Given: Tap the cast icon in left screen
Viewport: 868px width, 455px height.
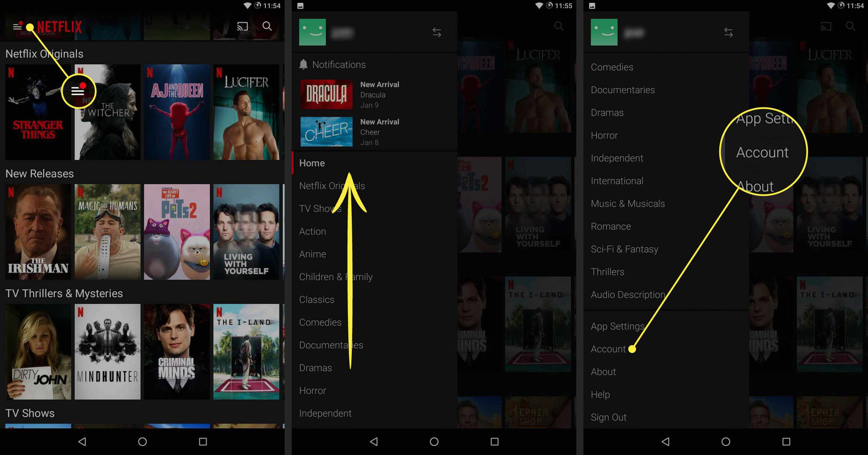Looking at the screenshot, I should tap(242, 26).
